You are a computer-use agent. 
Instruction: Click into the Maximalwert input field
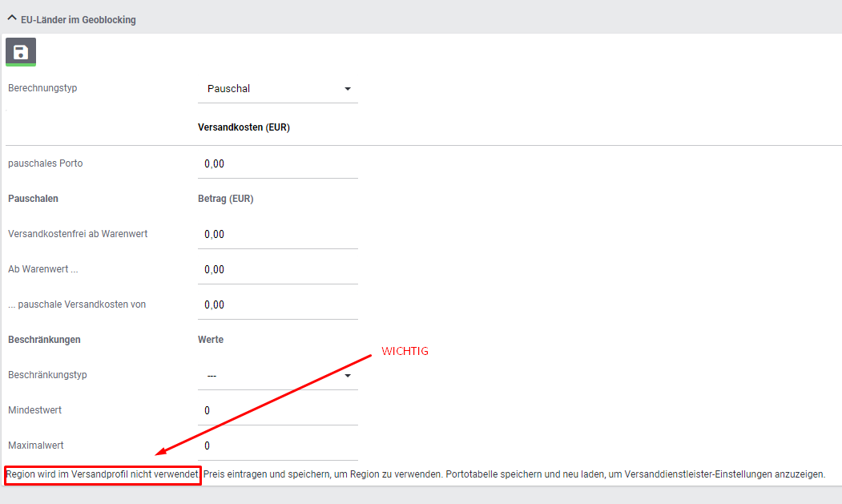277,446
